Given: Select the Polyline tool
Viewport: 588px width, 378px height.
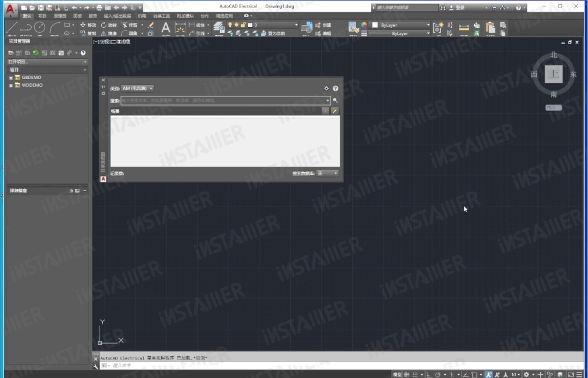Looking at the screenshot, I should tap(26, 27).
